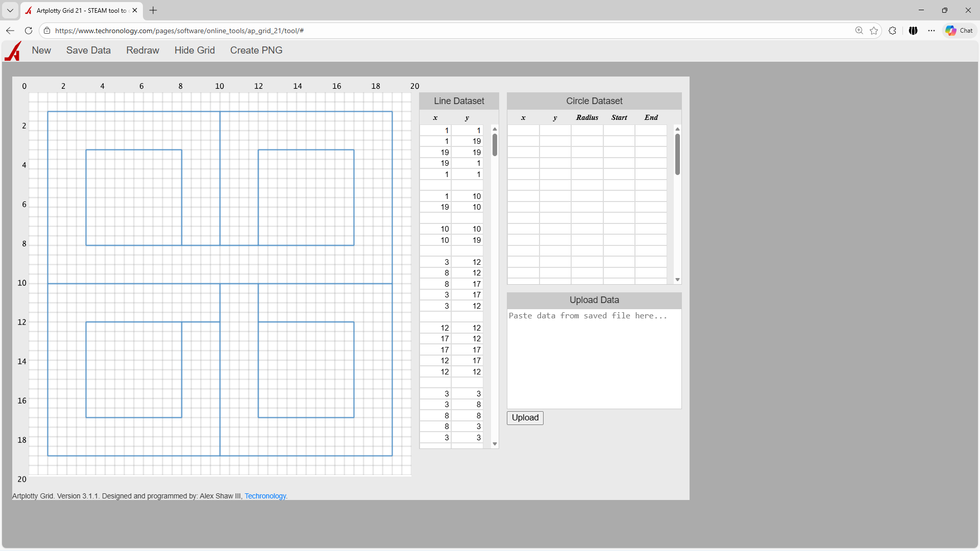Open browser extensions puzzle icon
The image size is (980, 551).
(x=892, y=31)
